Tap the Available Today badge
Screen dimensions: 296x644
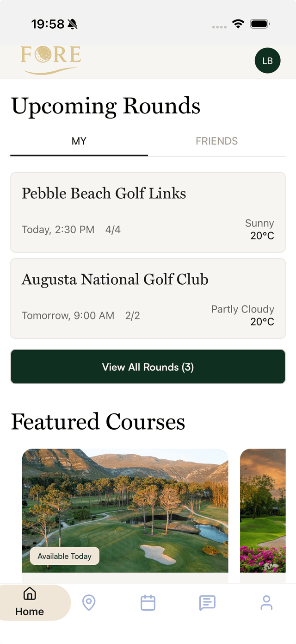tap(64, 556)
